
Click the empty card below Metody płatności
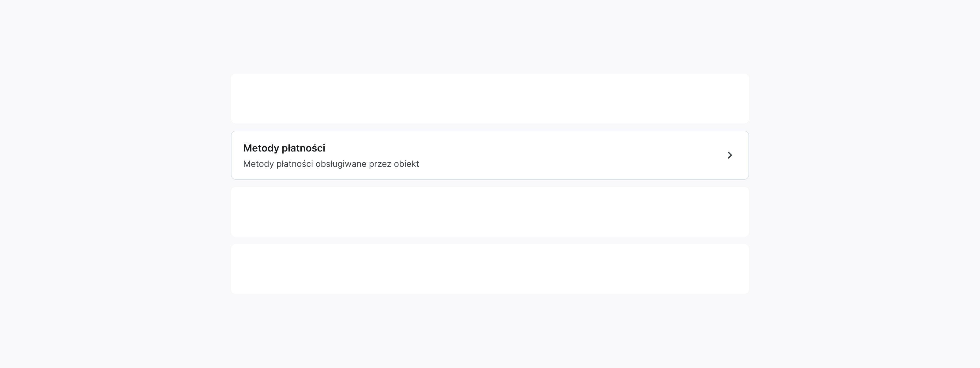490,212
